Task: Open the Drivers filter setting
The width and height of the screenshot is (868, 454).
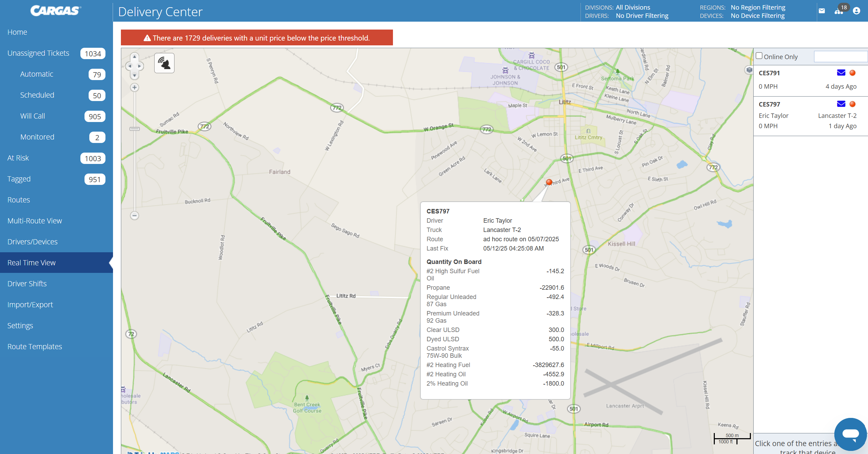Action: pos(642,16)
